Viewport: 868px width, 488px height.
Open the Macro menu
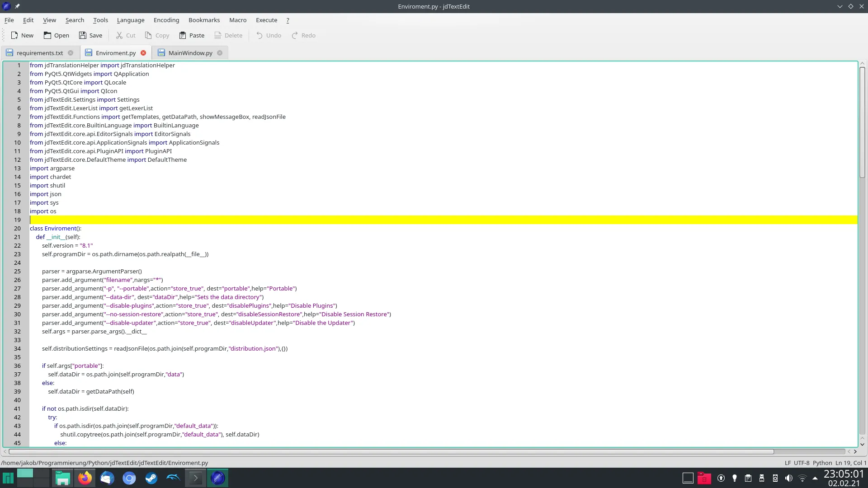coord(238,20)
